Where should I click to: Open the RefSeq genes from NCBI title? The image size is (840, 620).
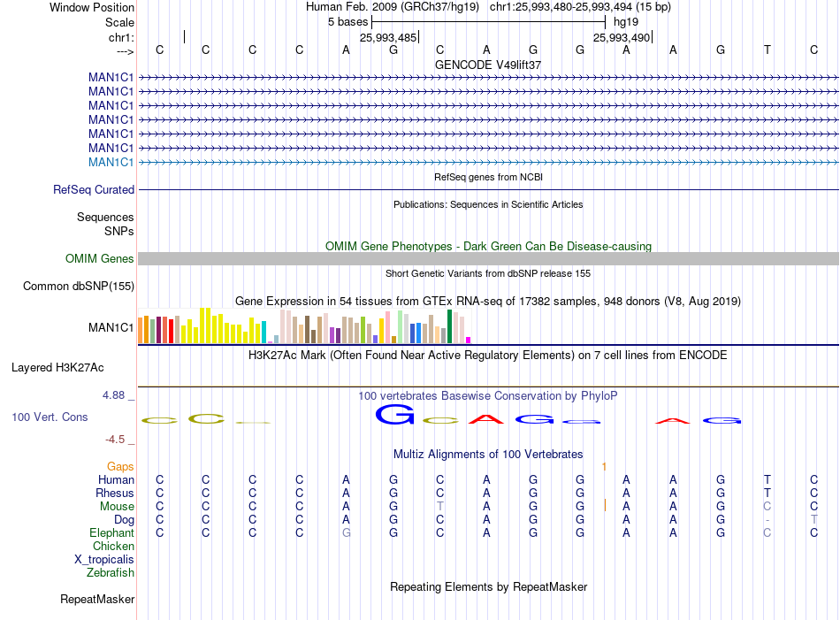pos(488,177)
